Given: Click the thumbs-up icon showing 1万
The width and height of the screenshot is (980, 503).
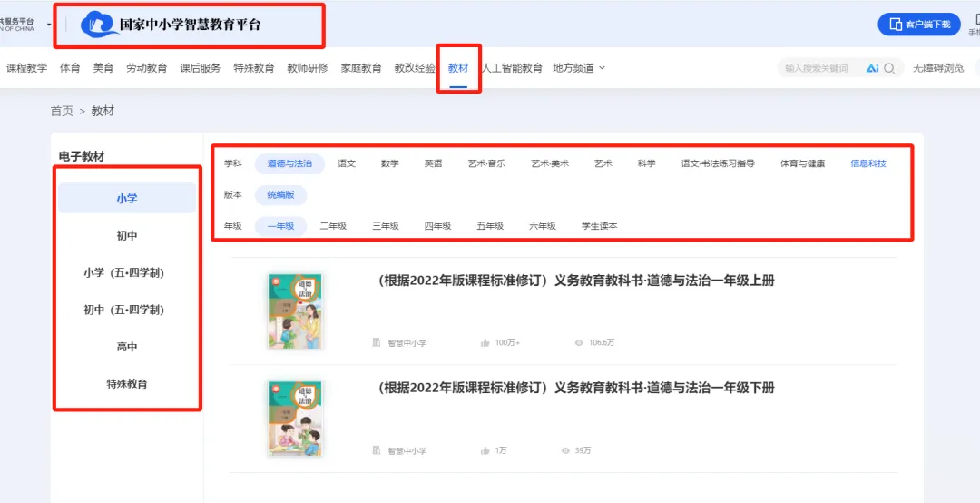Looking at the screenshot, I should coord(485,450).
